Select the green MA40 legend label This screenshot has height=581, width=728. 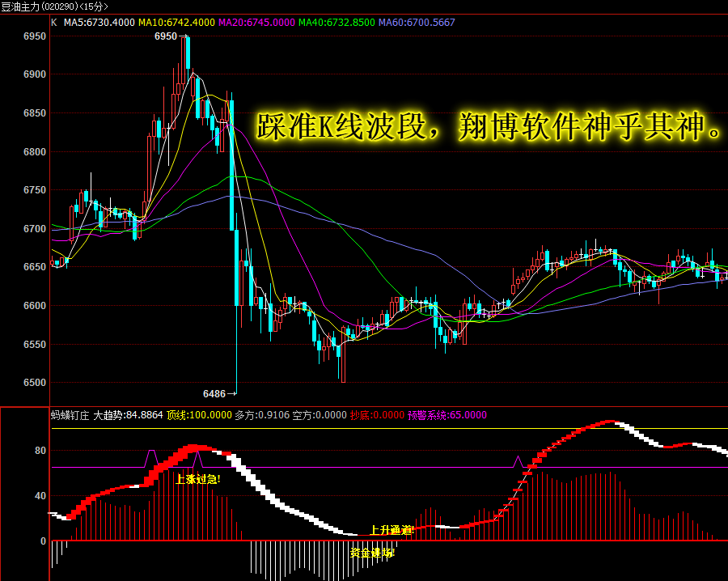[x=336, y=23]
